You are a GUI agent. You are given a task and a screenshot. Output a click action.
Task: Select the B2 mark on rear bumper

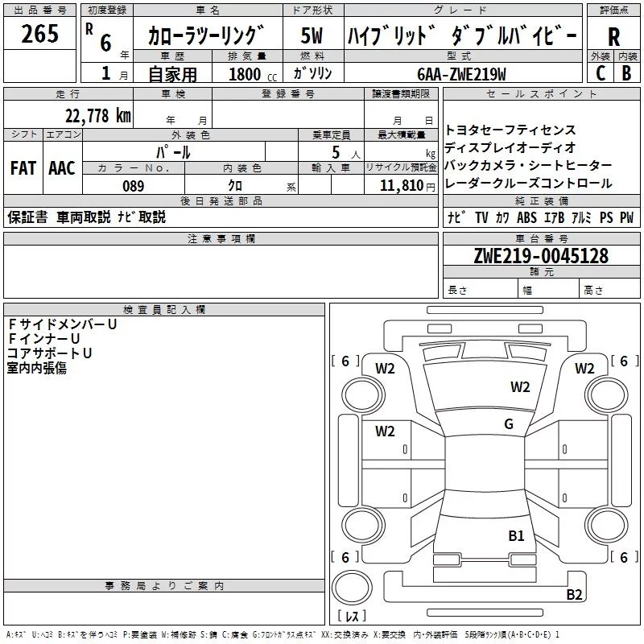574,594
